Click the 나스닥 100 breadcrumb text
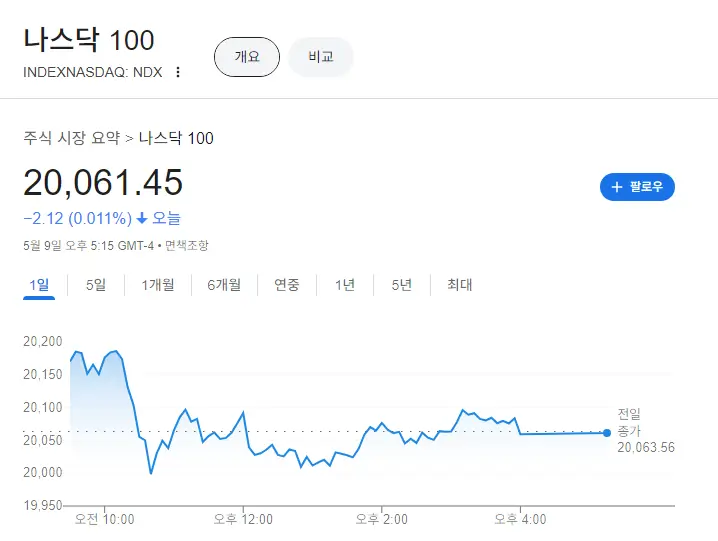This screenshot has height=541, width=718. pyautogui.click(x=176, y=138)
